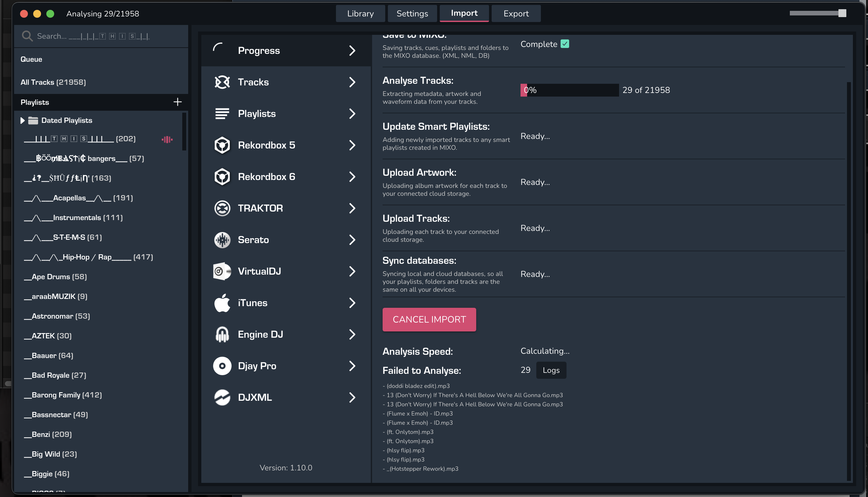Click the Search input field
868x497 pixels.
pos(102,36)
